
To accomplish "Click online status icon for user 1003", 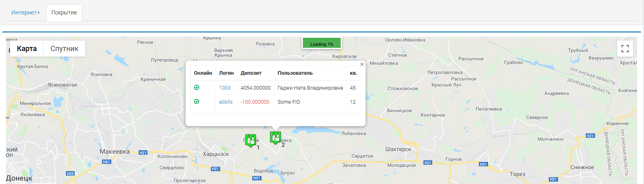I will pos(196,88).
